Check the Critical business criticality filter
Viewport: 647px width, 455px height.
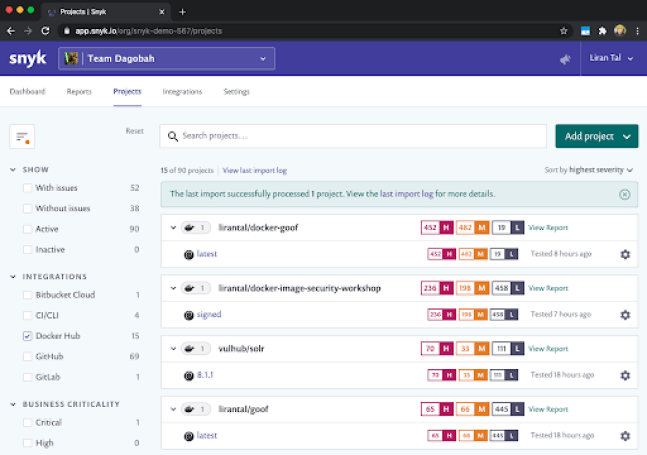27,422
